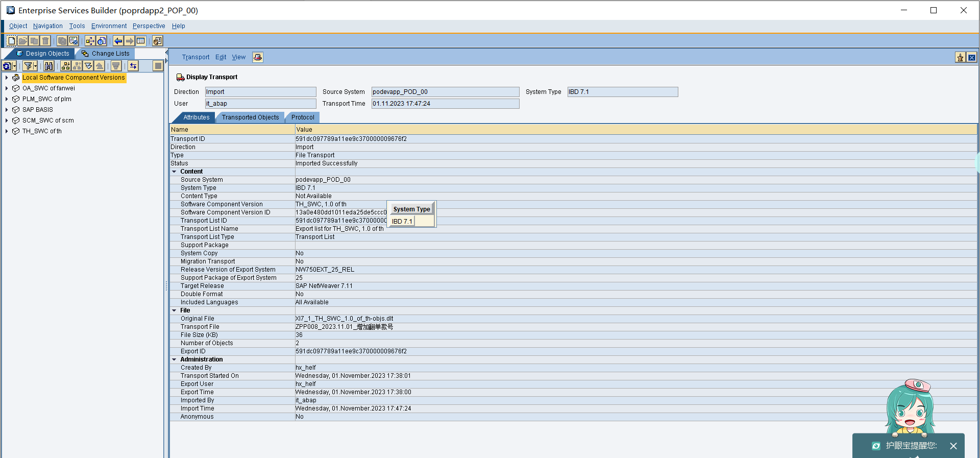This screenshot has height=458, width=980.
Task: Expand the SAP BASIS node
Action: coord(7,110)
